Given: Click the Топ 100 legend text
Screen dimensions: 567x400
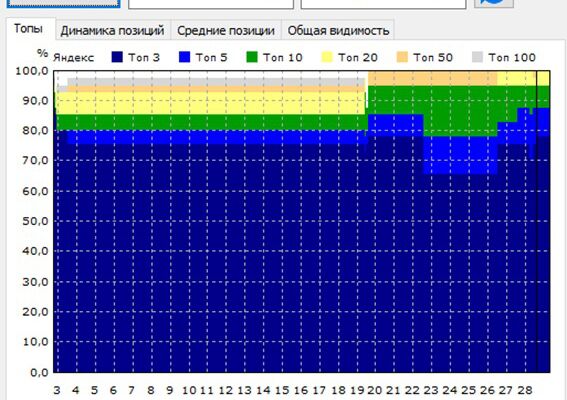Looking at the screenshot, I should click(512, 57).
